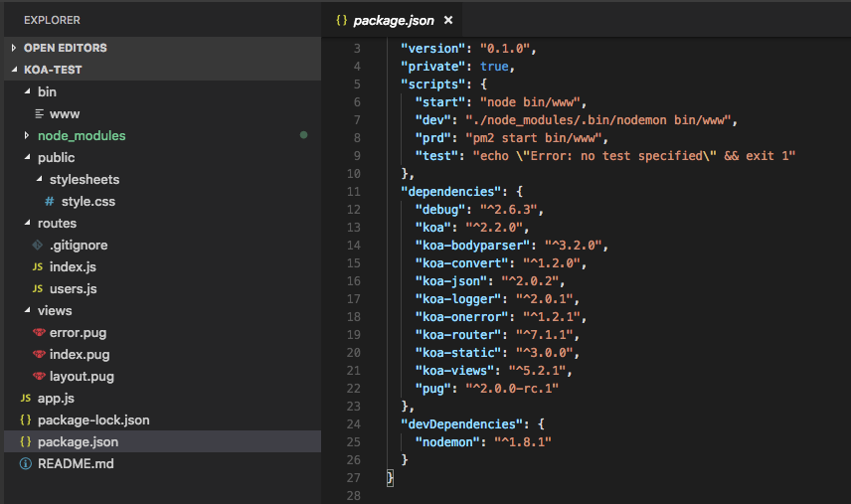Screen dimensions: 851x504
Task: Place cursor on the "scripts" key
Action: [x=436, y=84]
